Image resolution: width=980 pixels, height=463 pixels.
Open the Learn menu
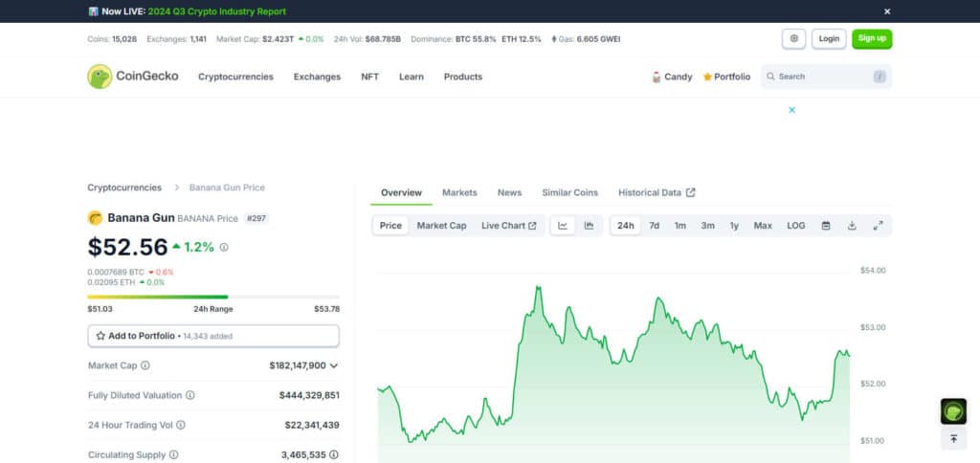click(412, 77)
